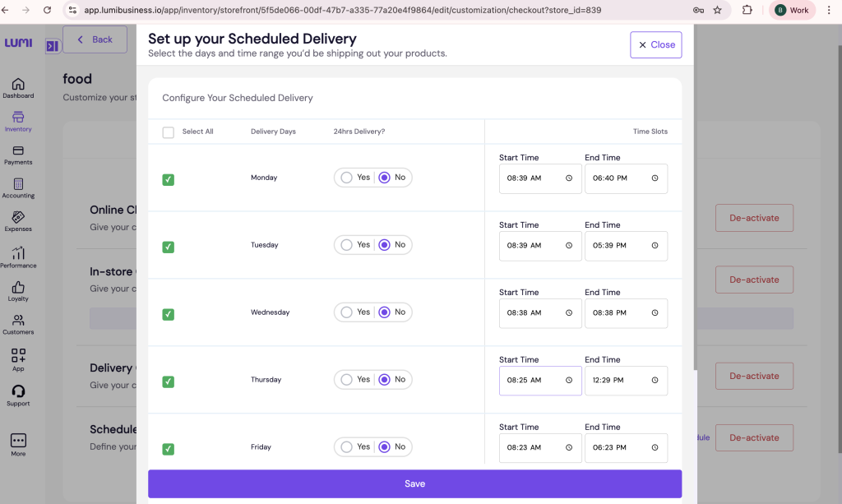The width and height of the screenshot is (842, 504).
Task: Enable 24hrs delivery for Monday
Action: pos(346,177)
